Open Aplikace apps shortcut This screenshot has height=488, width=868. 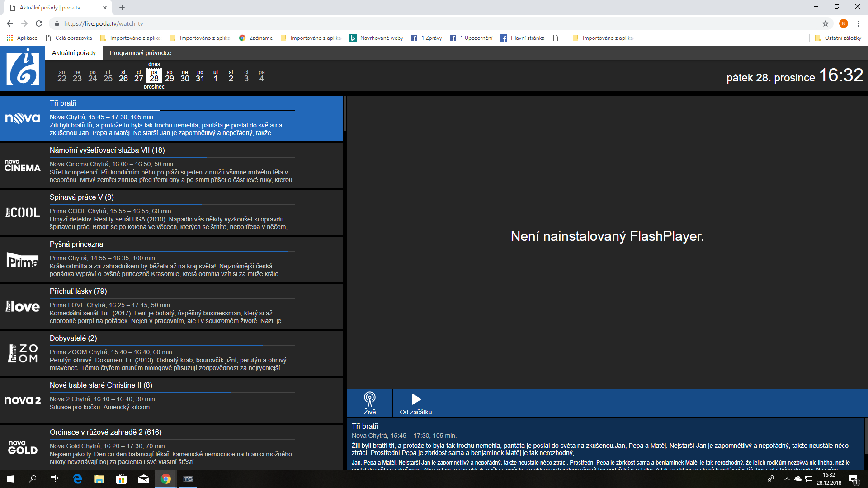[22, 38]
